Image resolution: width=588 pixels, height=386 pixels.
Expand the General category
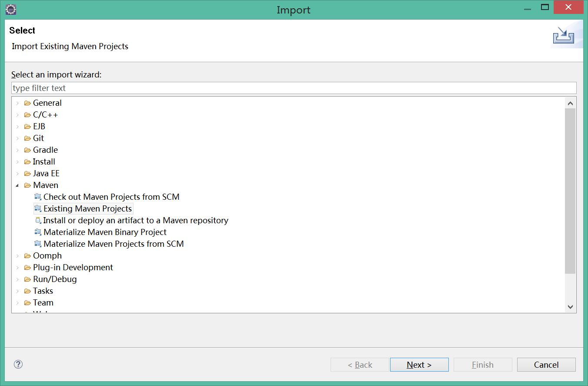pyautogui.click(x=17, y=103)
